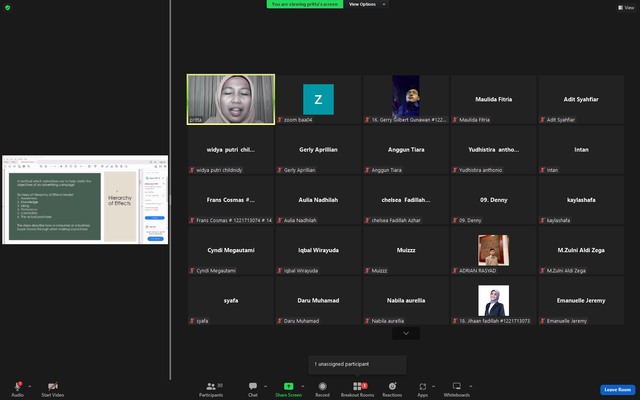Select the Iqbal Wirayuda tile
This screenshot has width=640, height=400.
318,250
